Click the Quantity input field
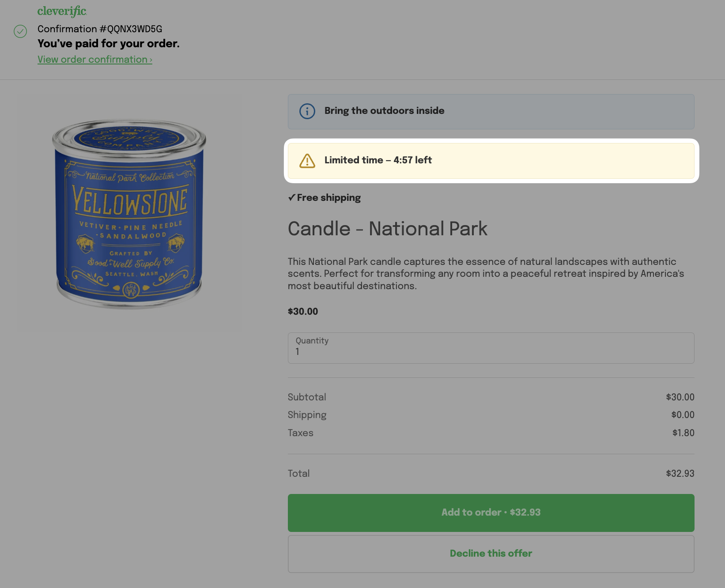Screen dimensions: 725x588 coord(491,348)
